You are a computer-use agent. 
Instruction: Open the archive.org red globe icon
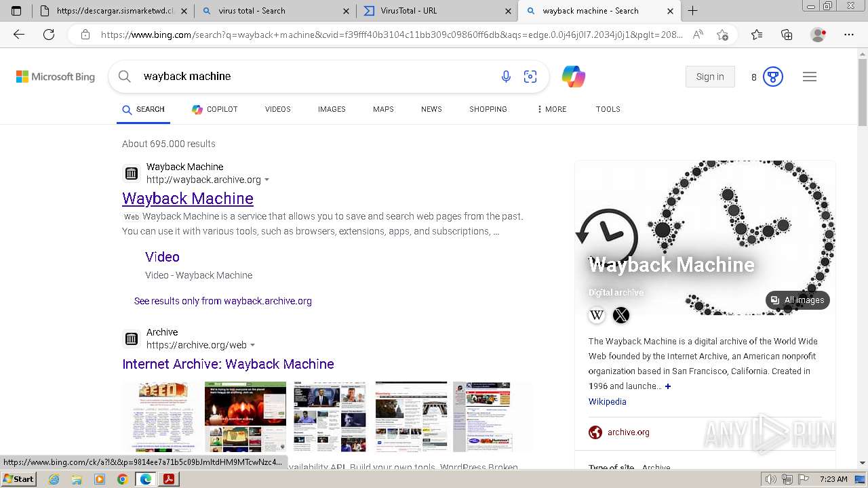pyautogui.click(x=595, y=432)
